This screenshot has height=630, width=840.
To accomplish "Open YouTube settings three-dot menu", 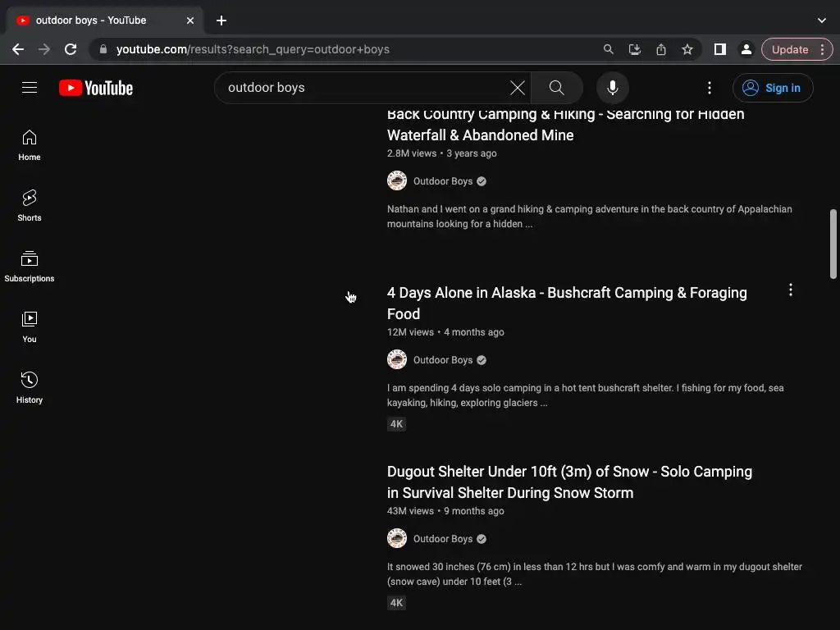I will tap(710, 88).
